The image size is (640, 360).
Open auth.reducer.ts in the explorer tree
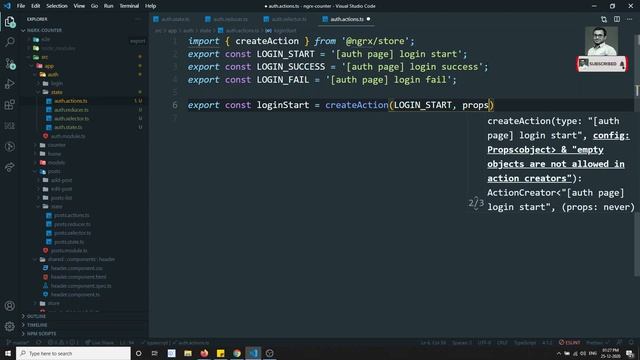tap(71, 110)
